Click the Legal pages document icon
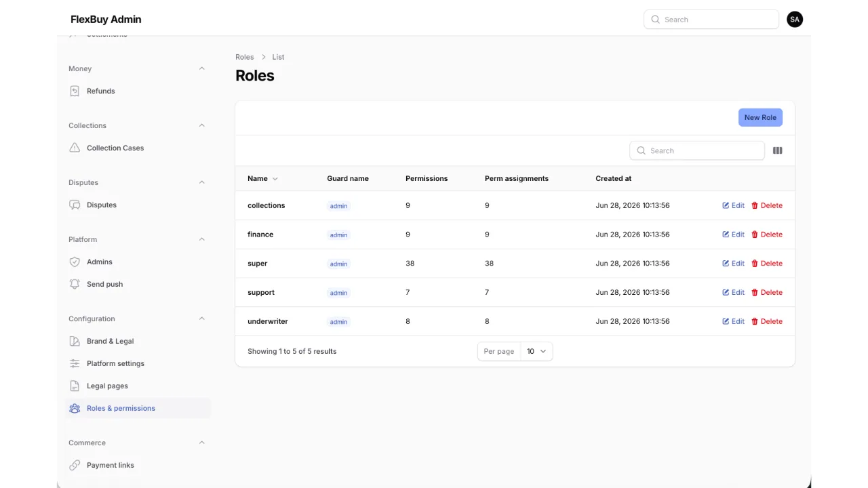This screenshot has height=488, width=868. pos(75,386)
